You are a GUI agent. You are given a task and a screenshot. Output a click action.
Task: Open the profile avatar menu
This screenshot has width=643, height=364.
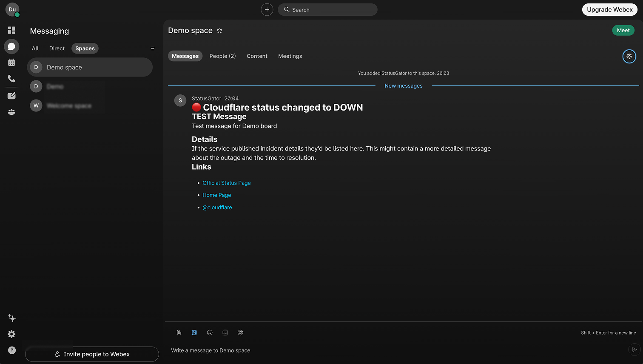[12, 9]
